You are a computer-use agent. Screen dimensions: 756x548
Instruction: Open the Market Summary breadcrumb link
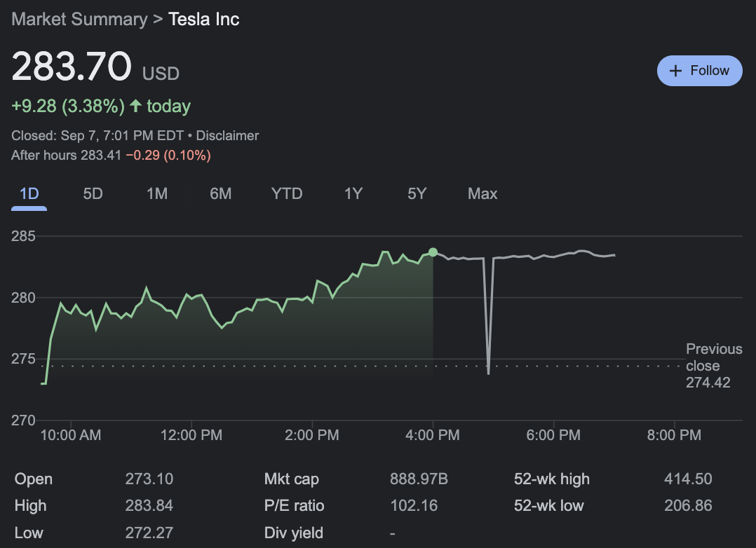(79, 20)
